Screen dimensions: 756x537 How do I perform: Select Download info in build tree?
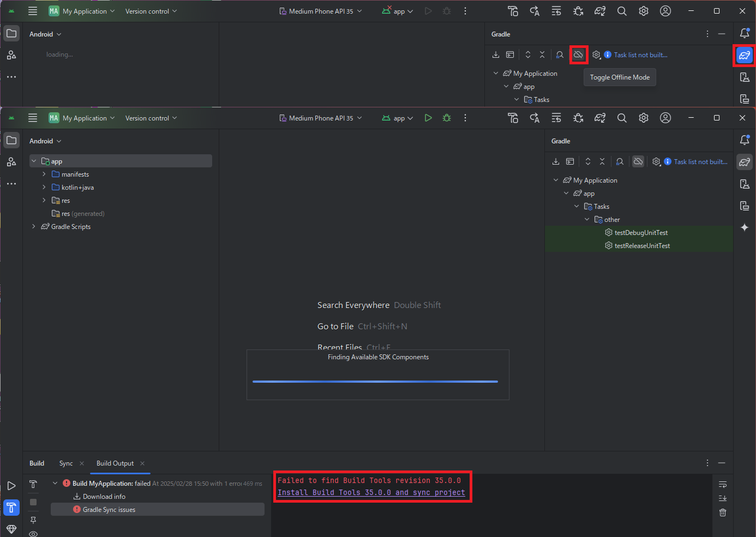tap(104, 497)
